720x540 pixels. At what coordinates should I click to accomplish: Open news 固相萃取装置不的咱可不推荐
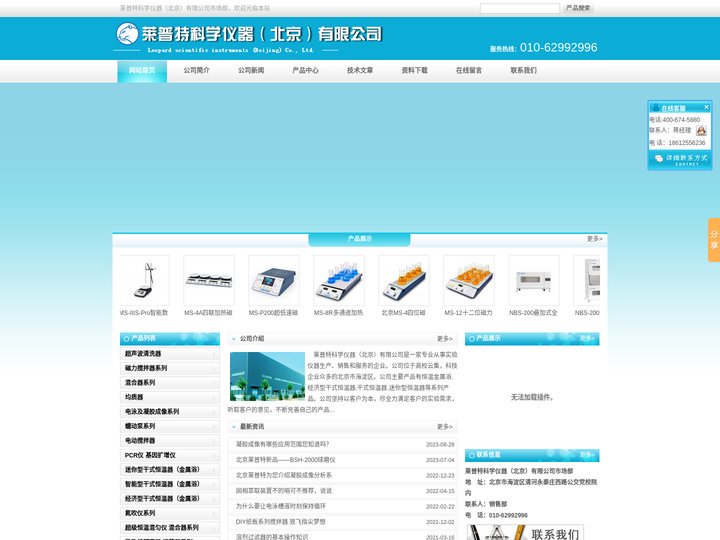click(x=284, y=491)
